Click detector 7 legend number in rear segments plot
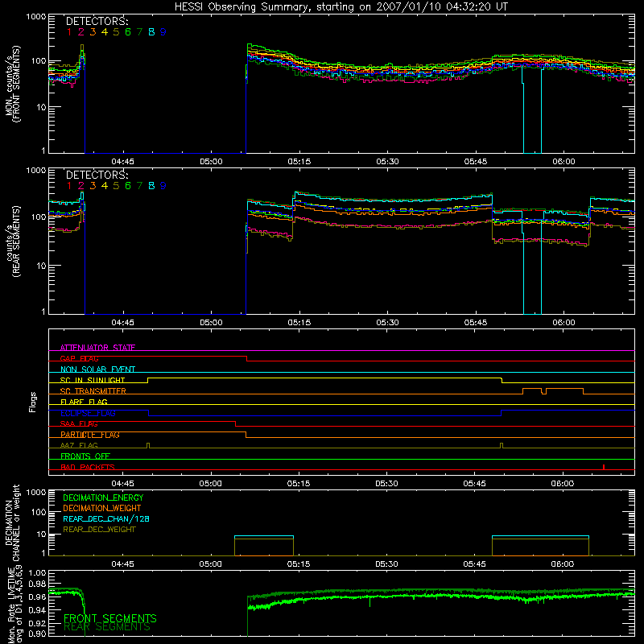 tap(139, 186)
